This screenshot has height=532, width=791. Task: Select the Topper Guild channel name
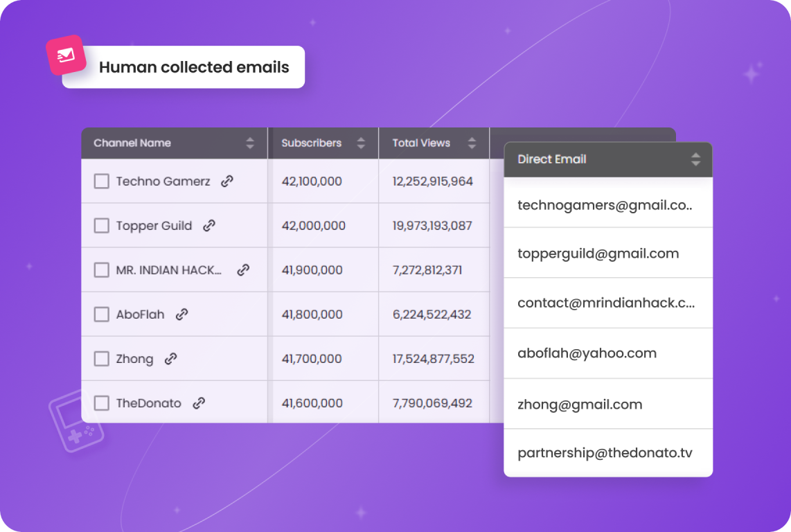[x=154, y=226]
